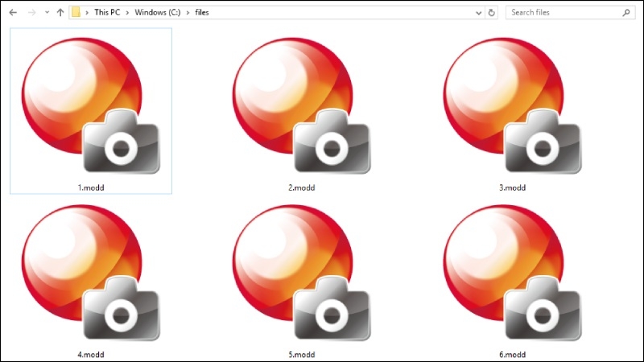The height and width of the screenshot is (362, 644).
Task: Click the folder icon in address bar
Action: [x=76, y=12]
